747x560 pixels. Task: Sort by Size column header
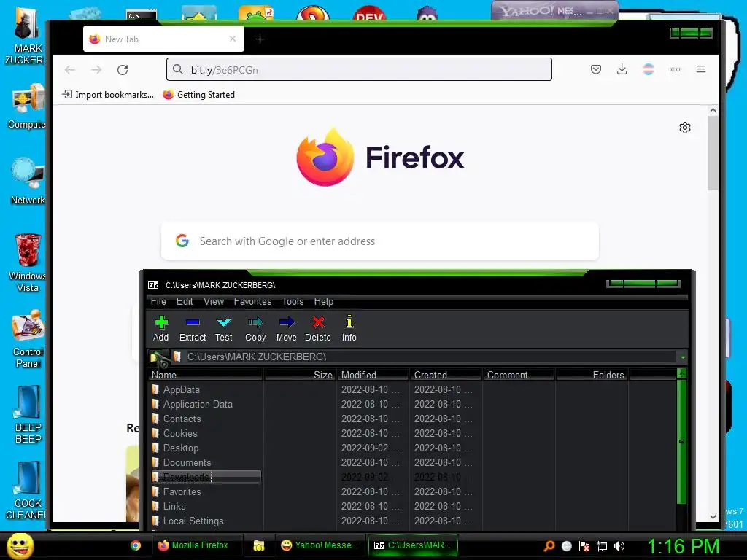pos(300,376)
